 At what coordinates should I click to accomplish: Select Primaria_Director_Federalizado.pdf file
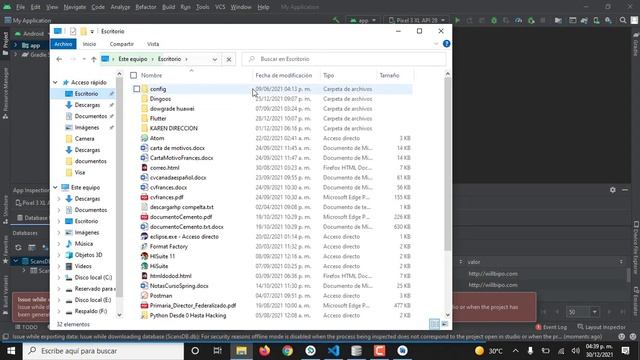(x=193, y=305)
